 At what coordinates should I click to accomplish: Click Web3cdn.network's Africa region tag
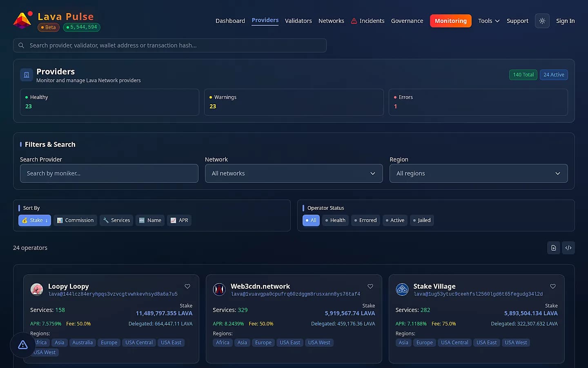[223, 343]
